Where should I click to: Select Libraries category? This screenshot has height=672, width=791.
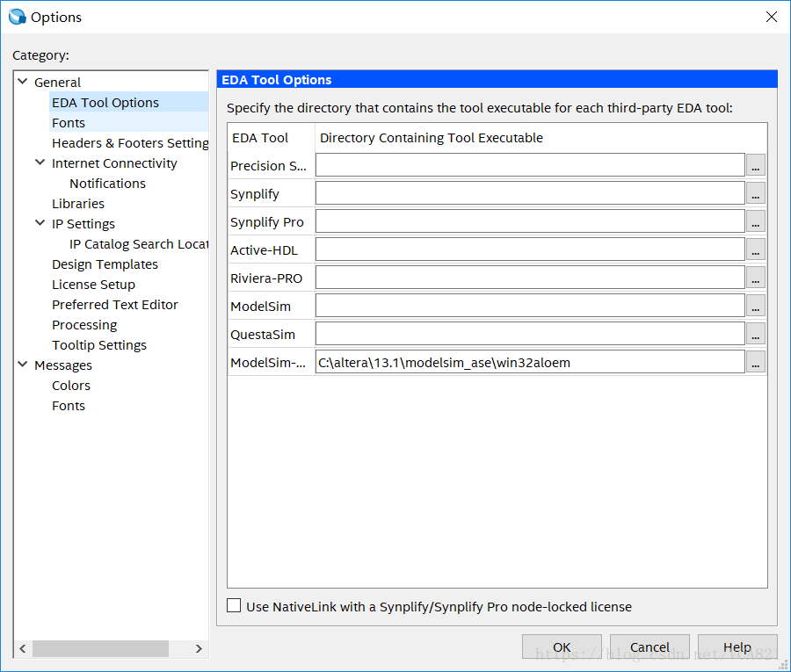click(x=78, y=204)
